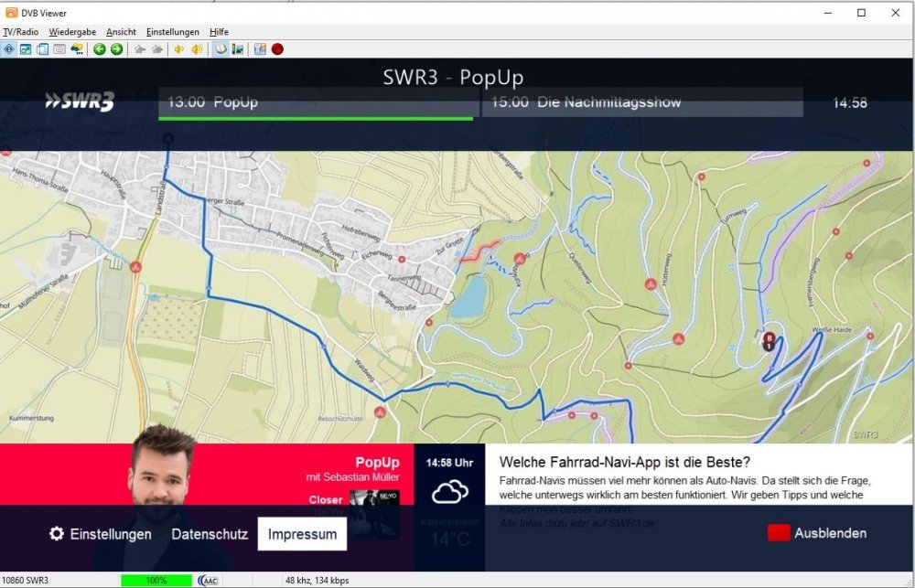Screen dimensions: 915x588
Task: Lower the volume with first speaker icon
Action: 179,49
